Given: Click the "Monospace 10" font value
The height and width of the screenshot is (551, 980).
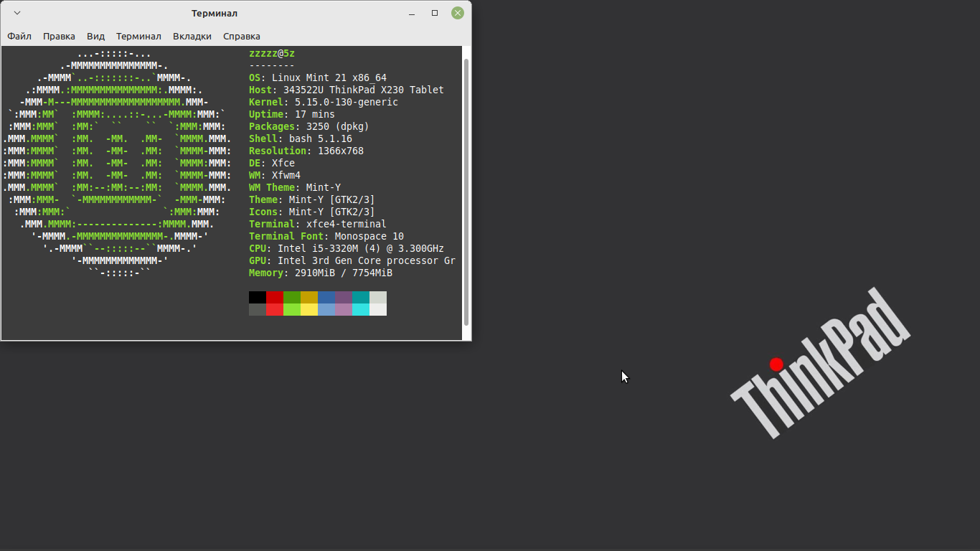Looking at the screenshot, I should coord(369,237).
